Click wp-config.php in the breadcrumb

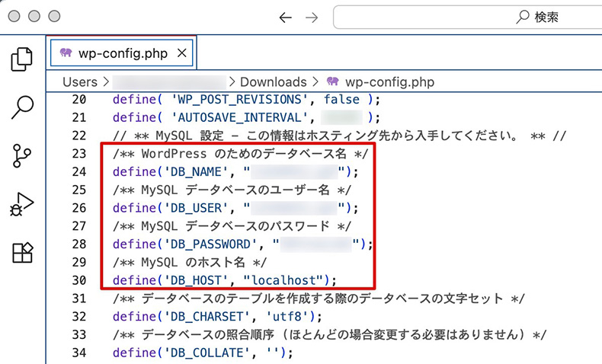tap(389, 82)
